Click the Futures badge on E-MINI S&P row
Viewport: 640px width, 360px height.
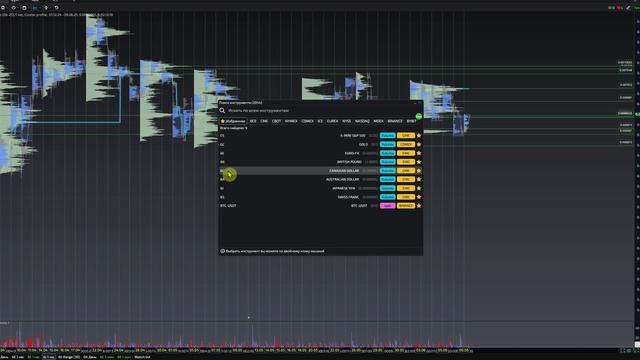point(387,136)
